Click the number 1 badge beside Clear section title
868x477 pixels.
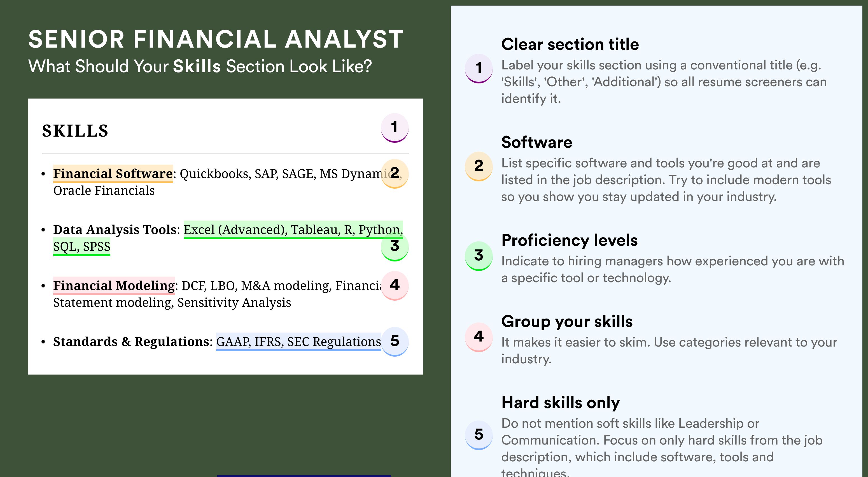pos(479,68)
